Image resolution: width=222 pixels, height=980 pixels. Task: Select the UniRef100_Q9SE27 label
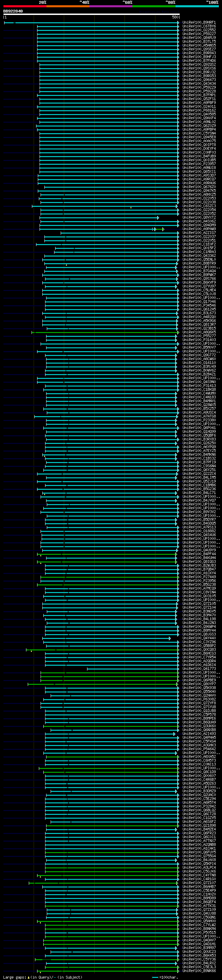tap(199, 49)
